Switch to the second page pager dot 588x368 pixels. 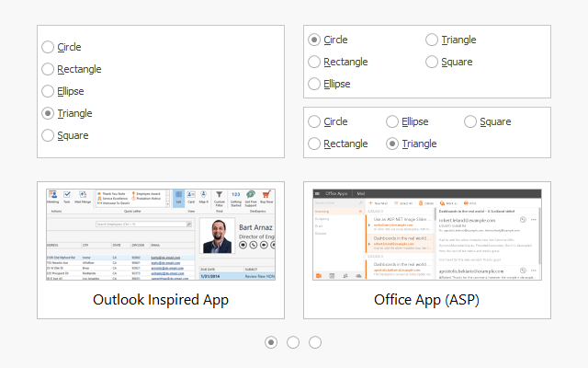pos(293,342)
